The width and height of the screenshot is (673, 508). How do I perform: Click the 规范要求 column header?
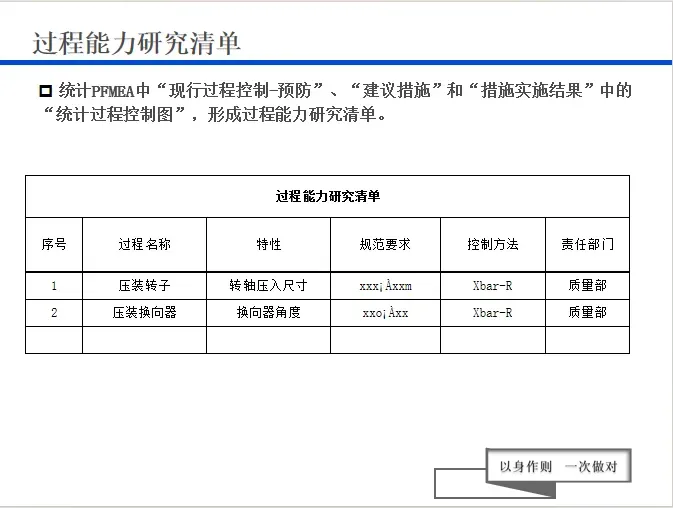coord(385,245)
